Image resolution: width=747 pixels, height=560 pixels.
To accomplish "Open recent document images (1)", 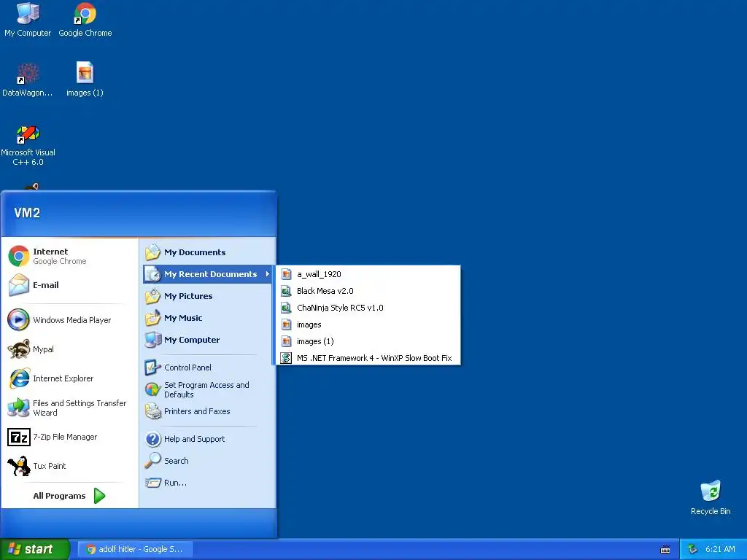I will [368, 341].
